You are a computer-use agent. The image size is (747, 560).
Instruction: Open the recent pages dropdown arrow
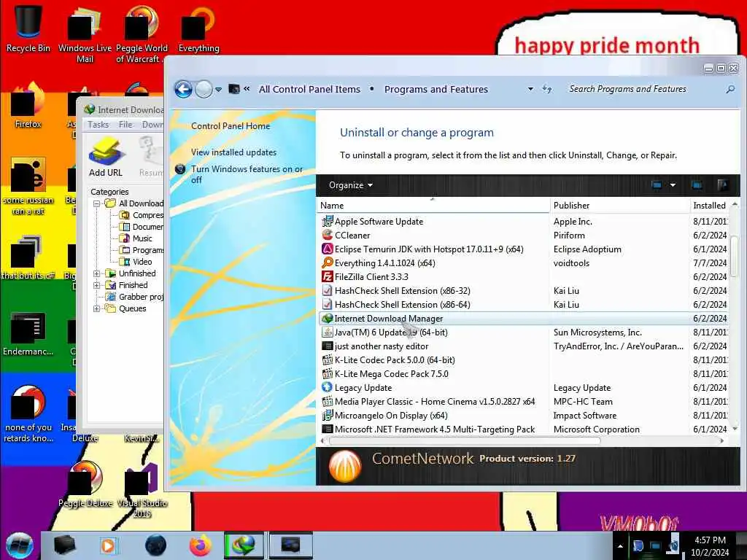point(218,89)
